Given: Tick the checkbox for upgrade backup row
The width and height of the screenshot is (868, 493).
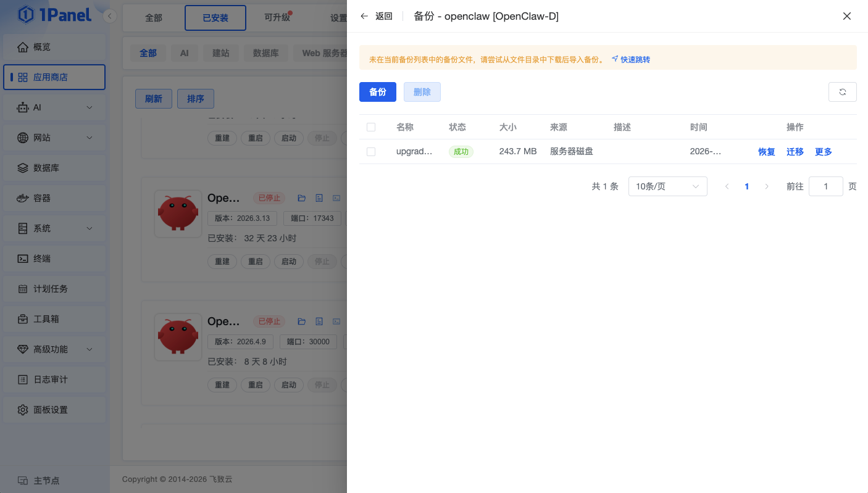Looking at the screenshot, I should 371,152.
